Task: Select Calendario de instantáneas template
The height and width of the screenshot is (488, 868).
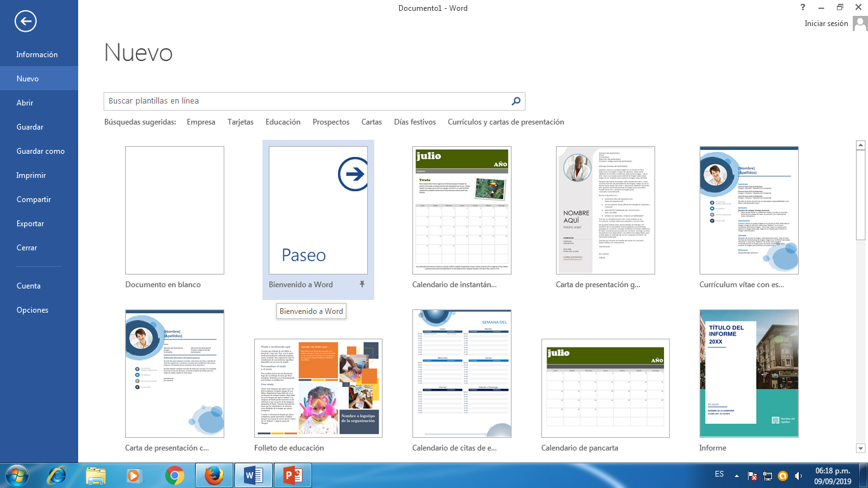Action: [462, 210]
